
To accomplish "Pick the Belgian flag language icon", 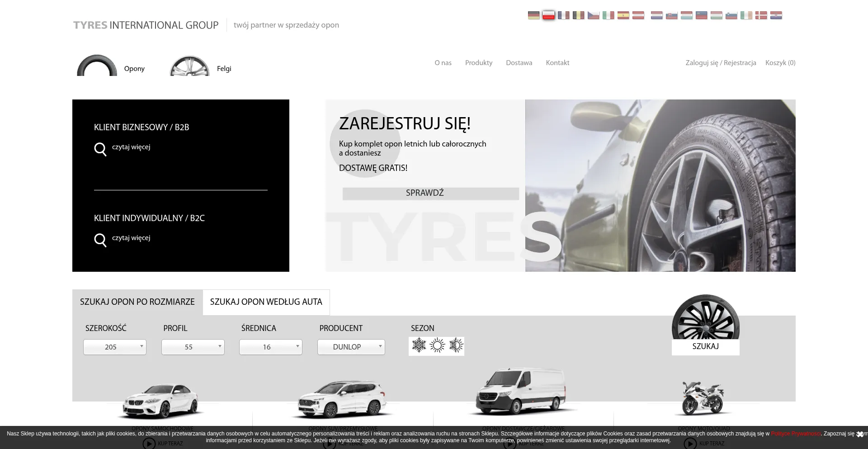I will tap(578, 15).
